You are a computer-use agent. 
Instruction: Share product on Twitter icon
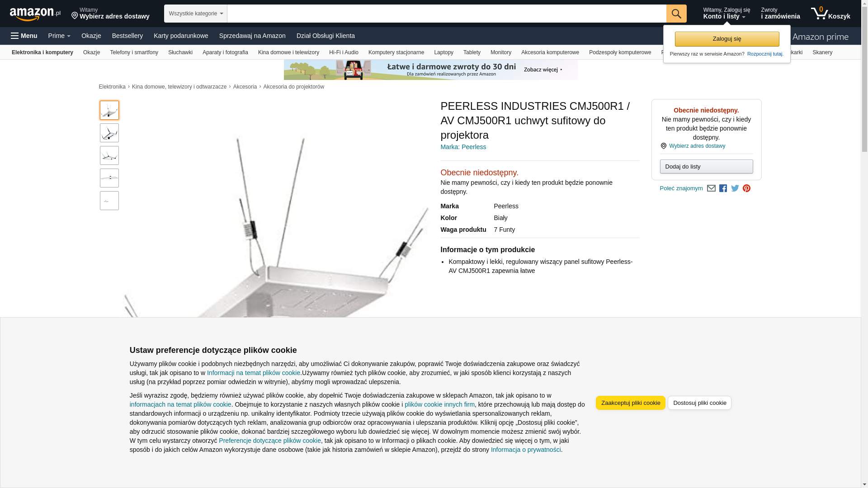click(735, 188)
